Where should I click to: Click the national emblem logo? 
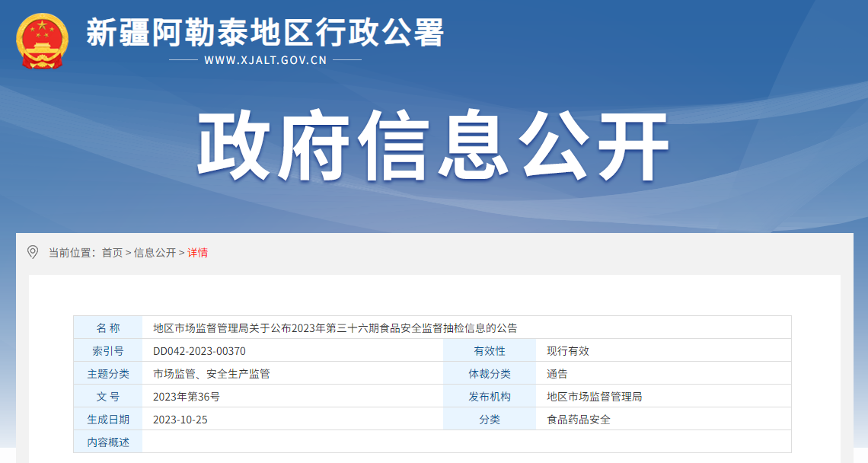click(x=43, y=40)
